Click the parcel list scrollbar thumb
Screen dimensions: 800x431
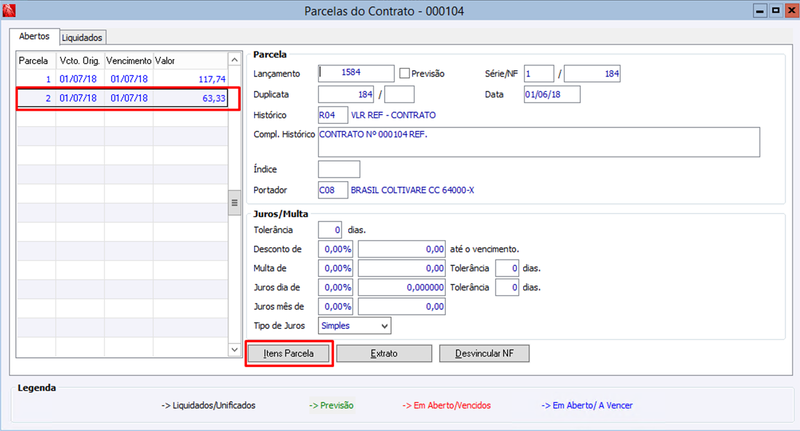(234, 202)
